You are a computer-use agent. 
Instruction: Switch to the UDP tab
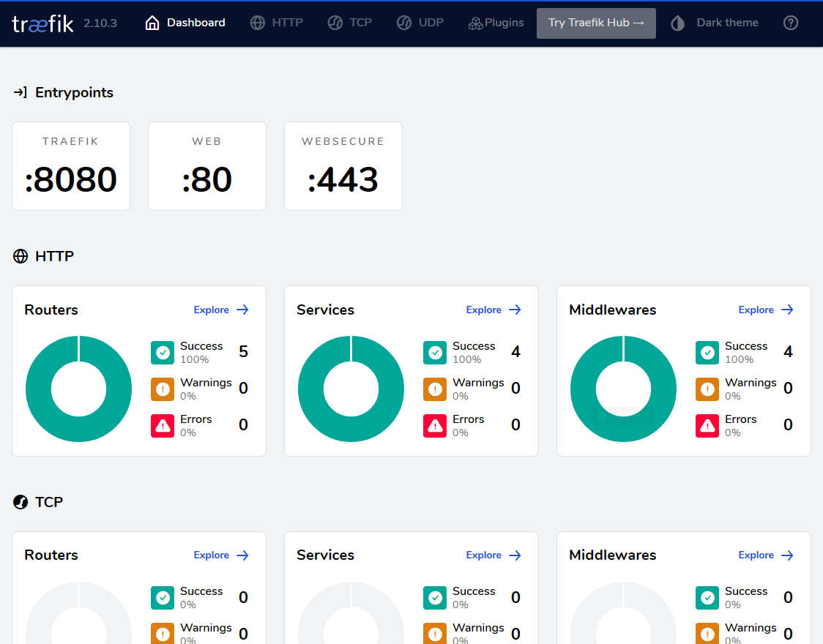tap(420, 23)
